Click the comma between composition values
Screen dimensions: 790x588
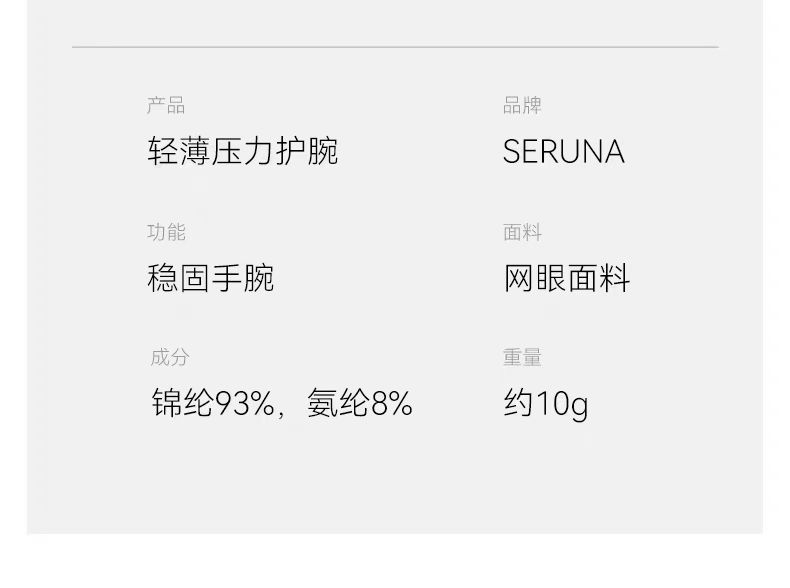point(283,410)
